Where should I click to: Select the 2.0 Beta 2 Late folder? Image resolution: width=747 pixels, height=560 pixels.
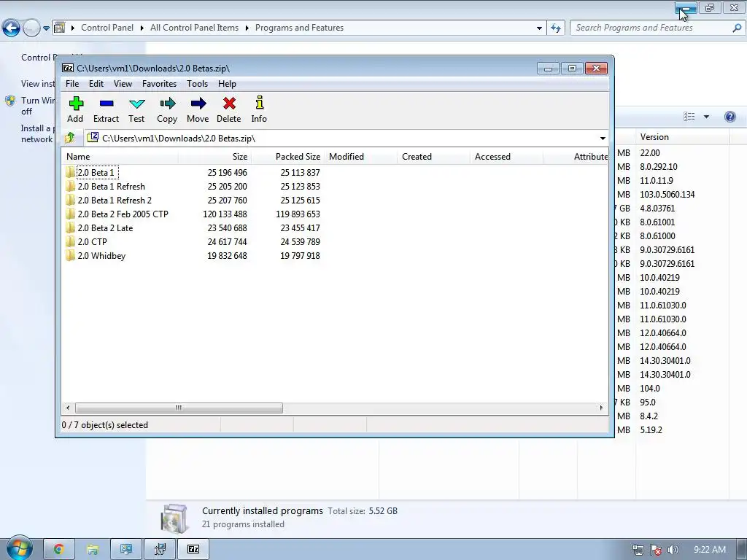click(105, 227)
